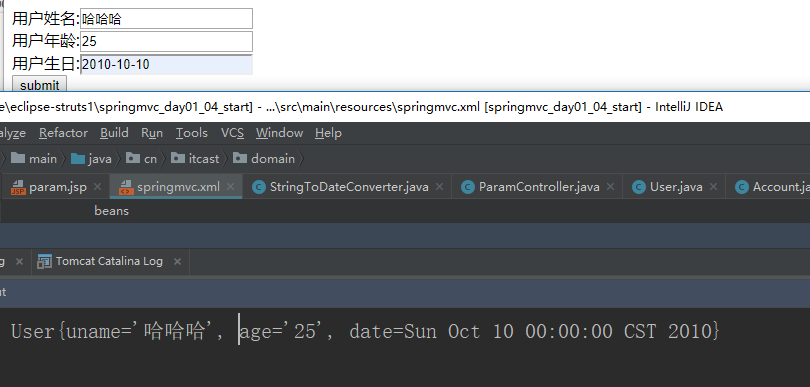Screen dimensions: 810x387
Task: Click the package icon before itcast
Action: point(178,158)
